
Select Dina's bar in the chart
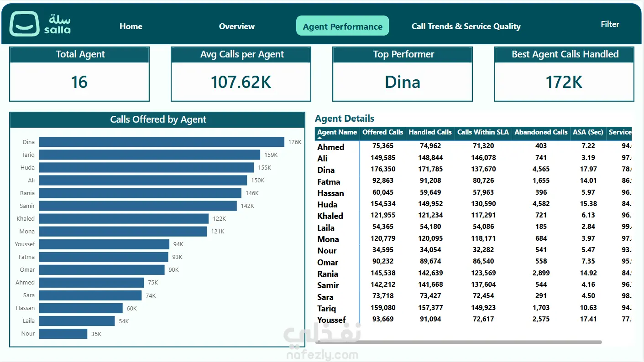coord(162,142)
